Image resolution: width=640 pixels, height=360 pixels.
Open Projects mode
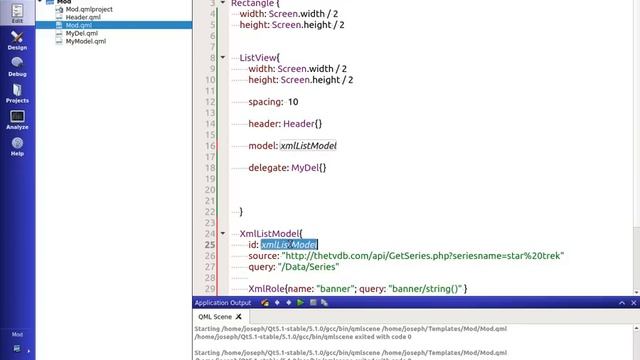tap(17, 93)
